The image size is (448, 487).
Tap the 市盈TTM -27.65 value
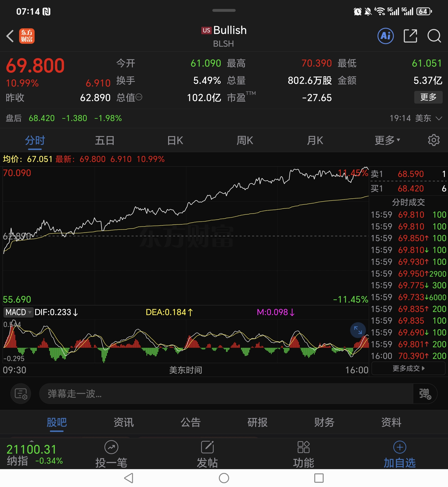point(317,98)
